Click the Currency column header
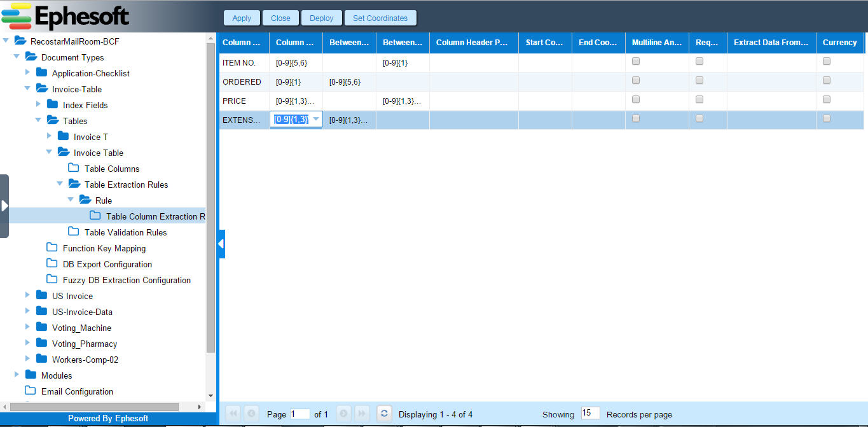 click(x=839, y=43)
